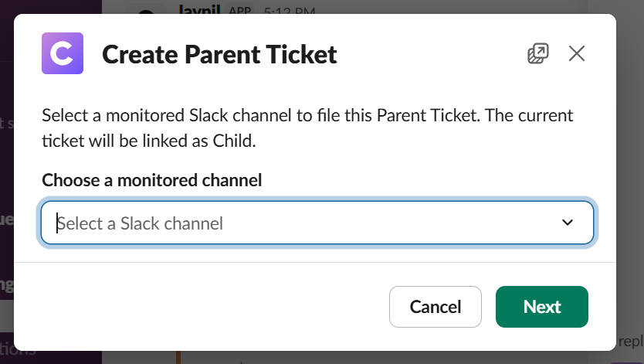The height and width of the screenshot is (364, 644).
Task: Click the Choose a monitored channel label
Action: coord(151,180)
